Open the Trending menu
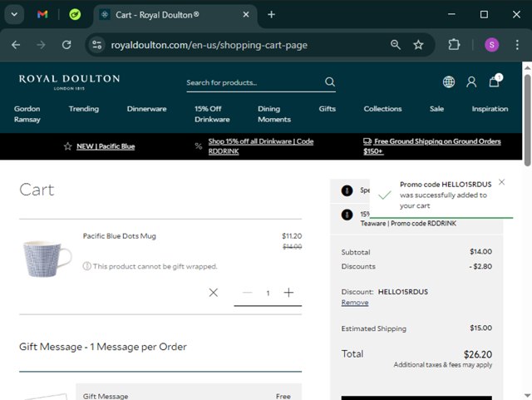The height and width of the screenshot is (400, 532). tap(84, 109)
